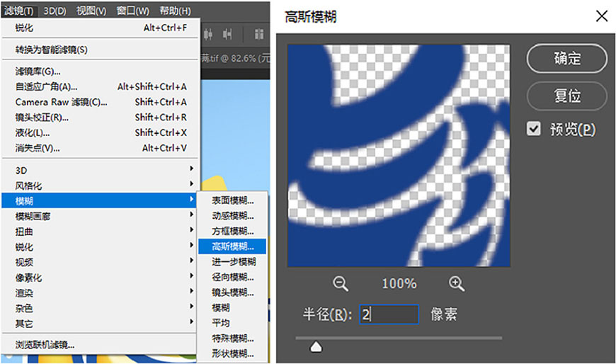Expand the 风格化 submenu
Viewport: 616px width, 364px height.
(x=101, y=186)
